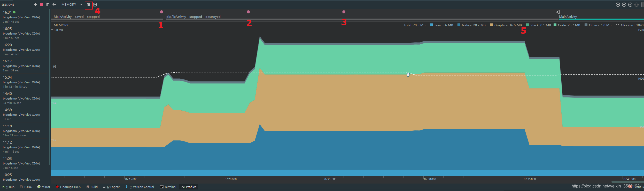Screen dimensions: 644x191
Task: Click the MainActivity saved stopped bar
Action: (107, 19)
